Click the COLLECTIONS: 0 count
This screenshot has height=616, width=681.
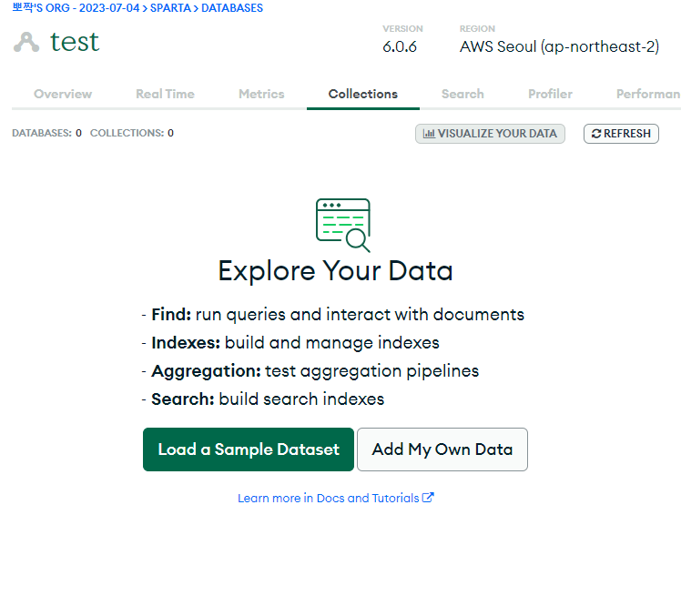pos(132,133)
